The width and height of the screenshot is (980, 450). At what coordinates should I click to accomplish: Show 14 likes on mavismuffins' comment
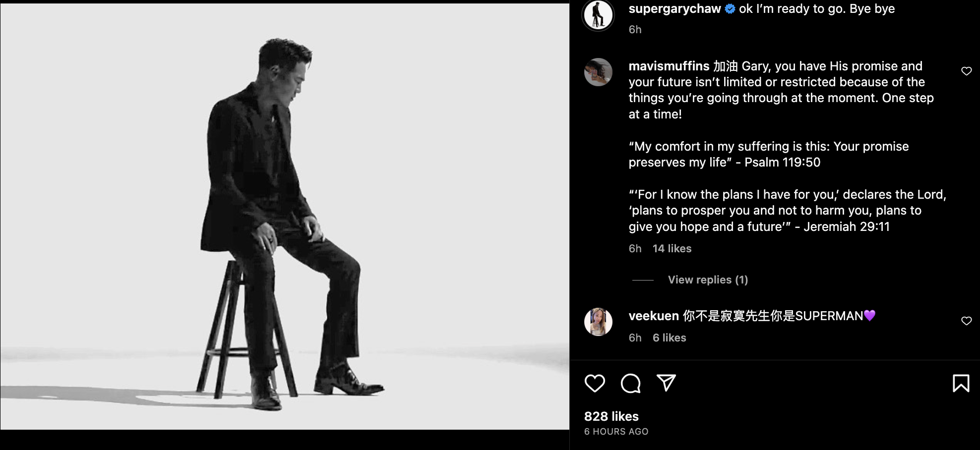click(672, 249)
